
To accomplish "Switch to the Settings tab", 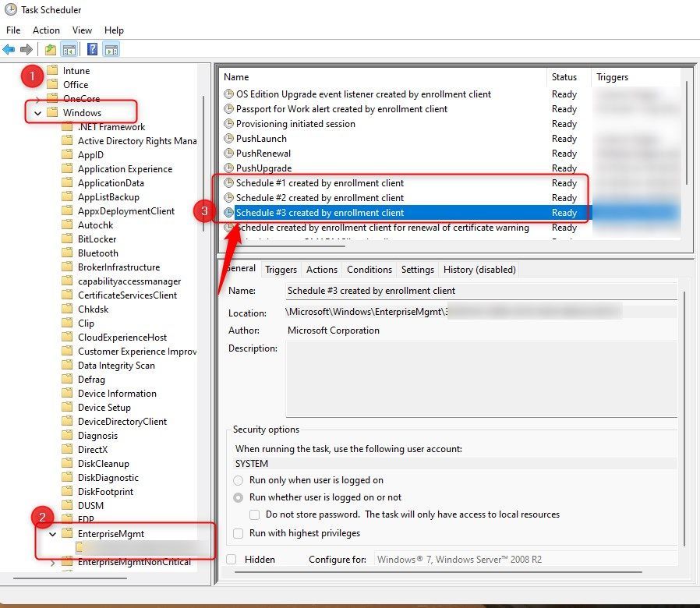I will point(417,270).
